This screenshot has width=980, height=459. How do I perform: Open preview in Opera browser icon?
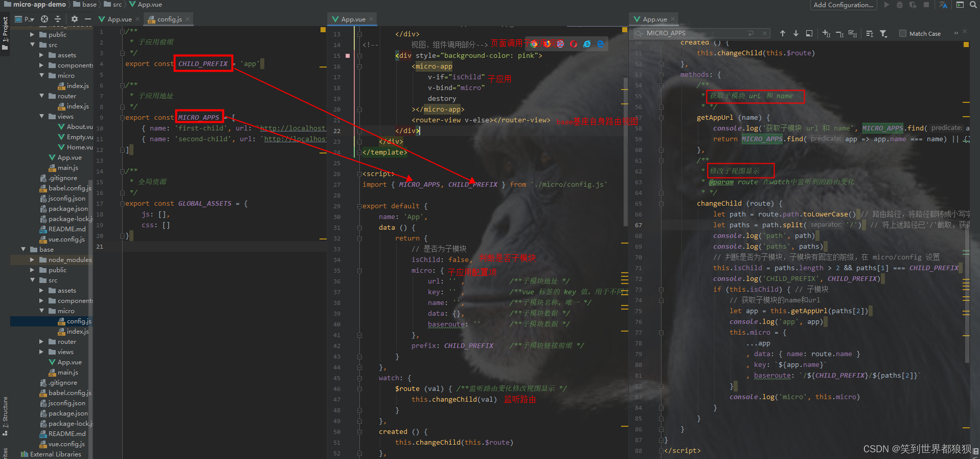(574, 44)
